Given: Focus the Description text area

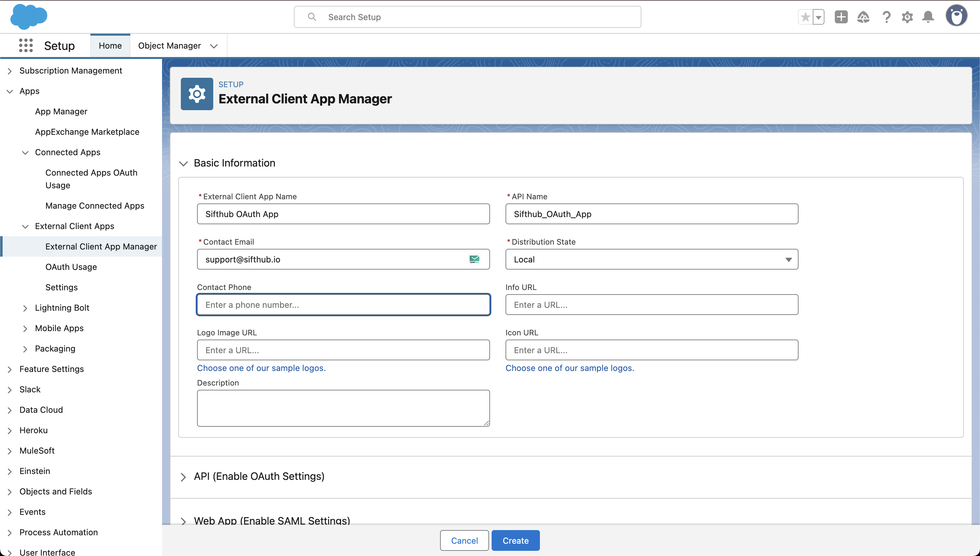Looking at the screenshot, I should pyautogui.click(x=343, y=408).
